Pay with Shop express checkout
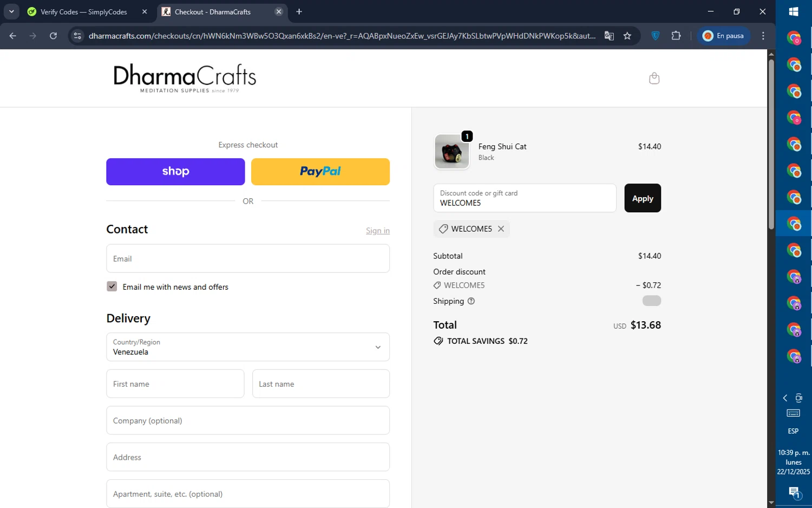This screenshot has width=812, height=508. tap(175, 172)
